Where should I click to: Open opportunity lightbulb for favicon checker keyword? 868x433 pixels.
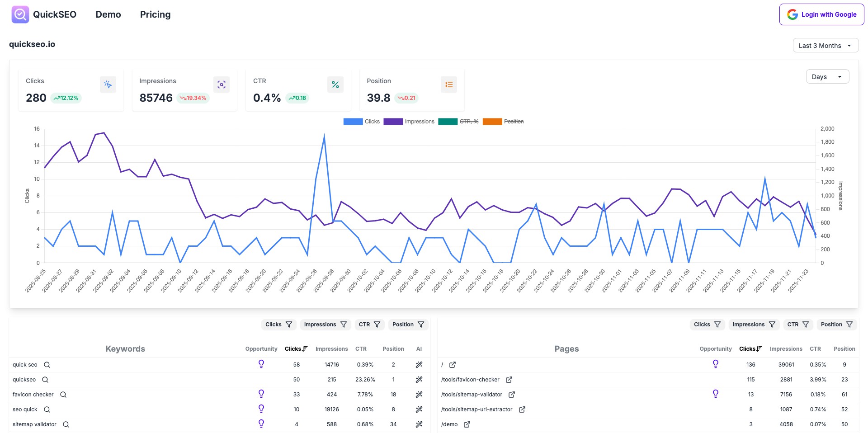coord(261,394)
